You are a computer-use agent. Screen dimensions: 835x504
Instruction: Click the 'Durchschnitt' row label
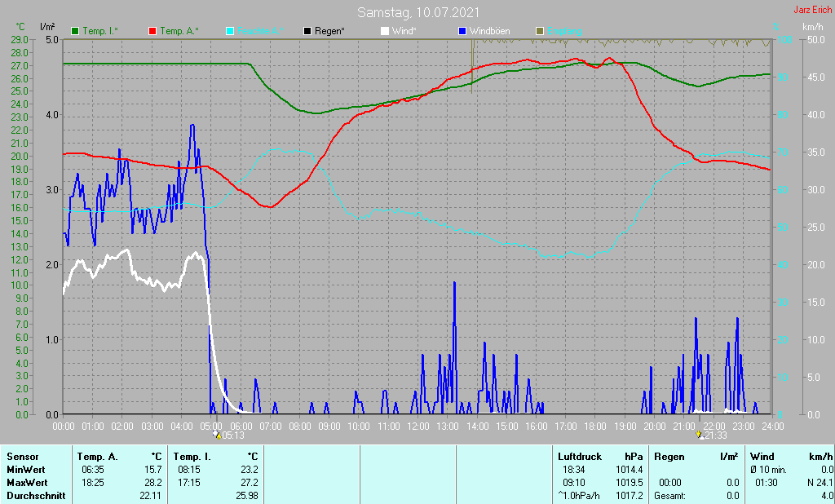[36, 496]
